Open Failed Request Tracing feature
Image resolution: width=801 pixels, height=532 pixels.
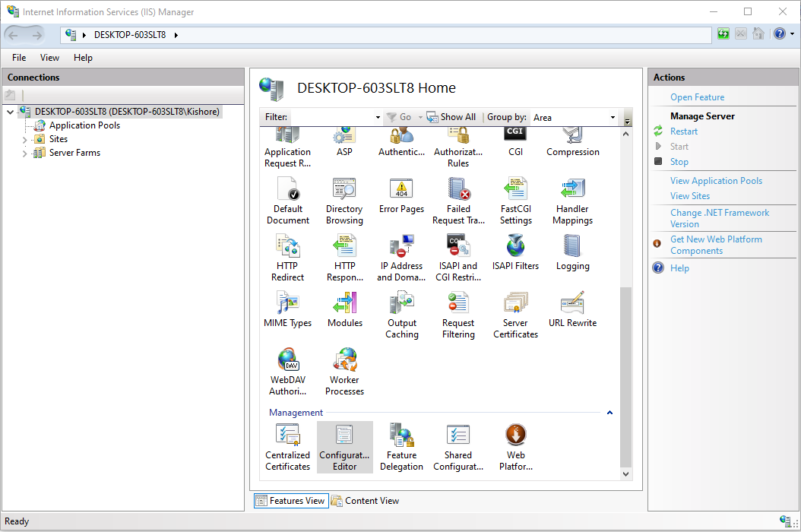(x=458, y=201)
